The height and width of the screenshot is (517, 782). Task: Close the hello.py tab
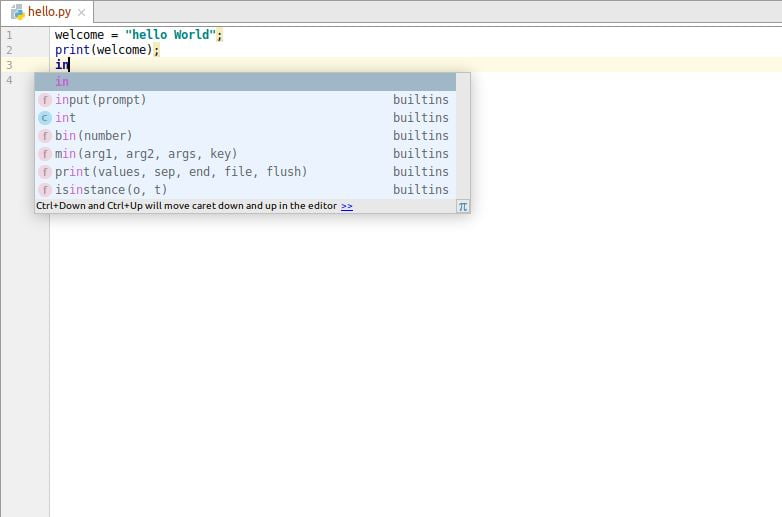click(x=82, y=12)
